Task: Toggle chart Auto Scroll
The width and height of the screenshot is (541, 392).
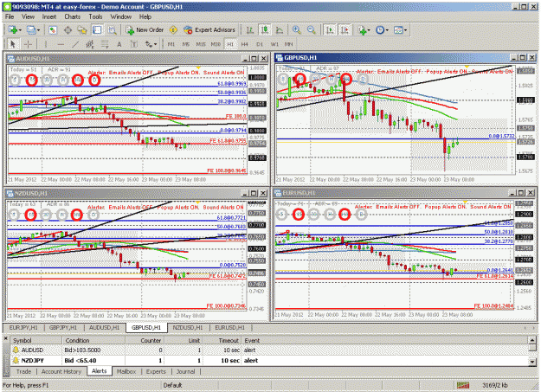Action: coord(330,30)
